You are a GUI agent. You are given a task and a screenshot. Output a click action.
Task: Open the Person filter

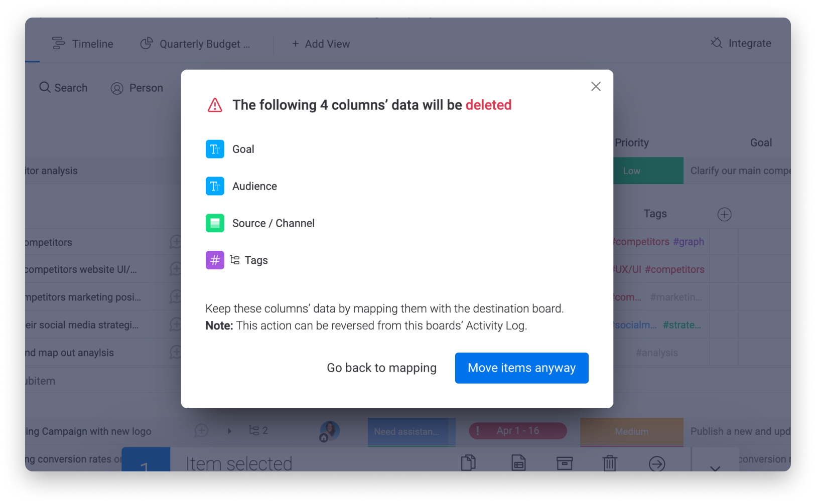[137, 88]
